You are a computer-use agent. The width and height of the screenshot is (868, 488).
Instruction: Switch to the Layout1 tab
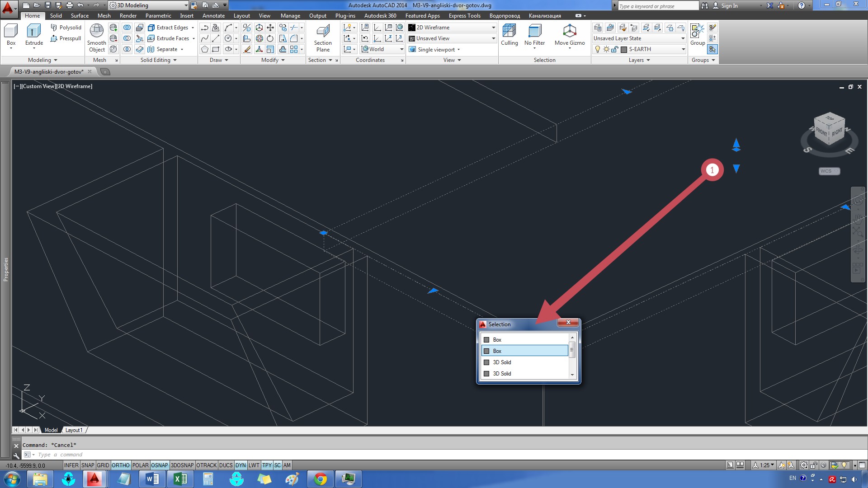pos(74,430)
